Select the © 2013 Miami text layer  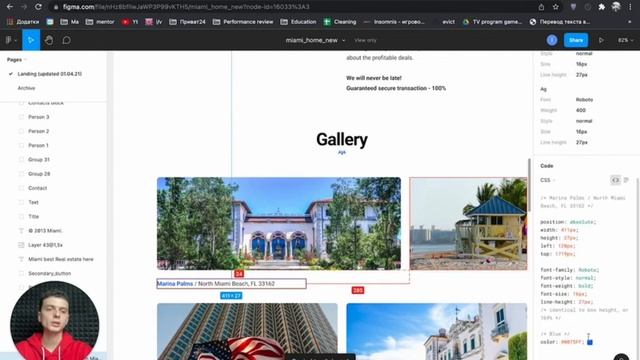[45, 231]
